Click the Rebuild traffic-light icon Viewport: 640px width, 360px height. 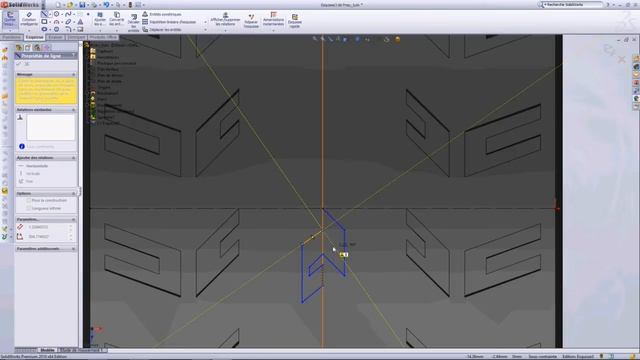pyautogui.click(x=130, y=5)
